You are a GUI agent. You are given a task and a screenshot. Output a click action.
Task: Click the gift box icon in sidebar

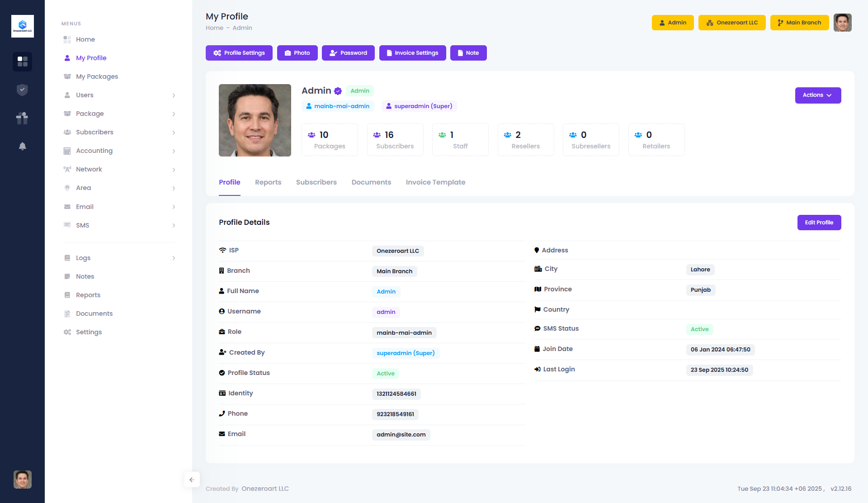(x=22, y=118)
